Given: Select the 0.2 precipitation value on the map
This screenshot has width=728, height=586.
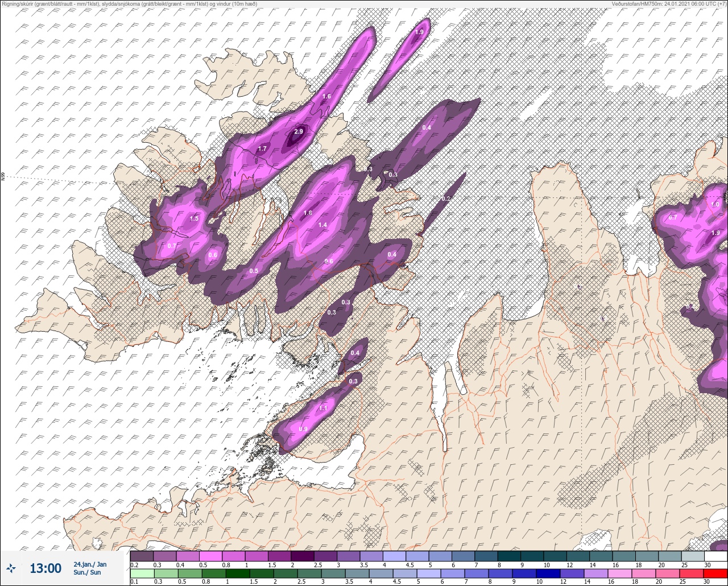Looking at the screenshot, I should pos(446,199).
